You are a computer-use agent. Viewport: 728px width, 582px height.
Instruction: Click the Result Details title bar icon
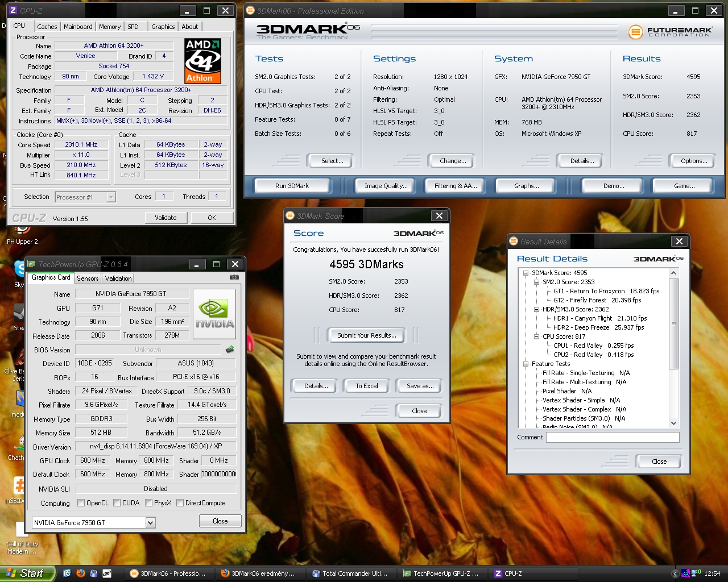click(514, 242)
